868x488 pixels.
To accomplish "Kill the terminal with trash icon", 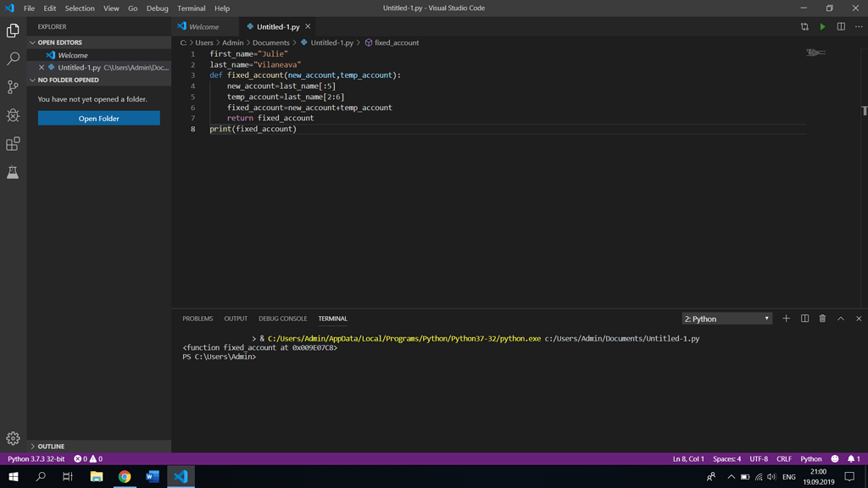I will [822, 319].
